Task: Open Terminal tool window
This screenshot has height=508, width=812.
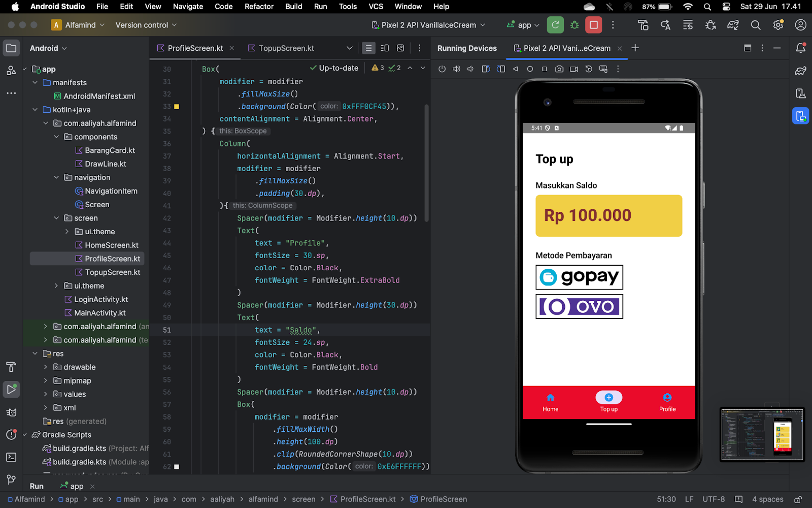Action: click(x=11, y=457)
